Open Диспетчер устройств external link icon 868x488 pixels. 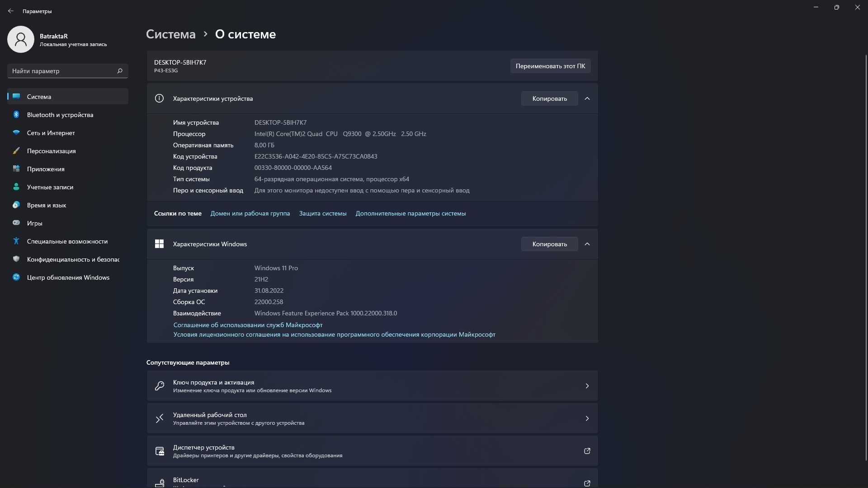click(x=587, y=451)
